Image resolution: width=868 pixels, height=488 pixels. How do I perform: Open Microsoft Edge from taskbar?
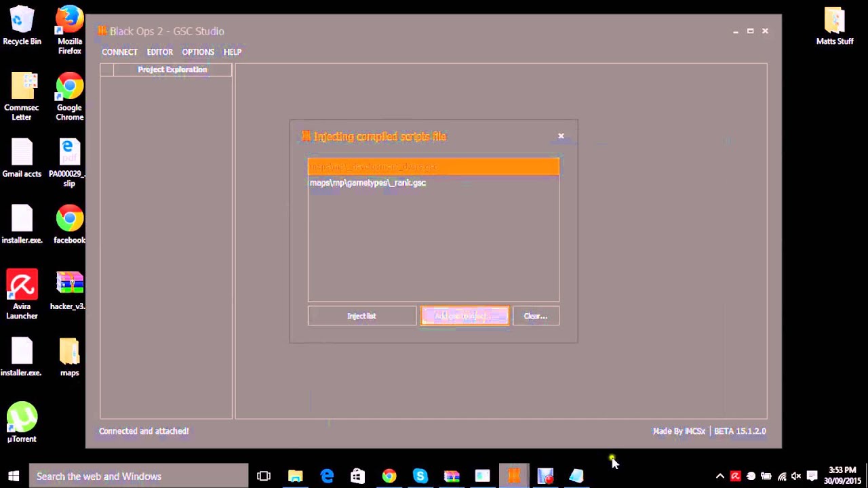click(x=327, y=476)
